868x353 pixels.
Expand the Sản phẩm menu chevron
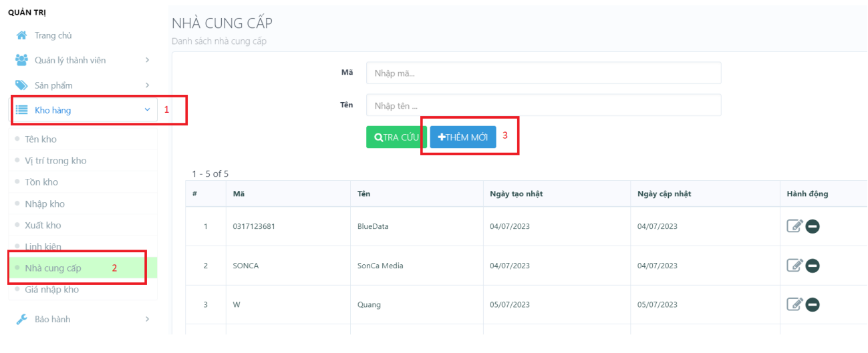(x=147, y=85)
